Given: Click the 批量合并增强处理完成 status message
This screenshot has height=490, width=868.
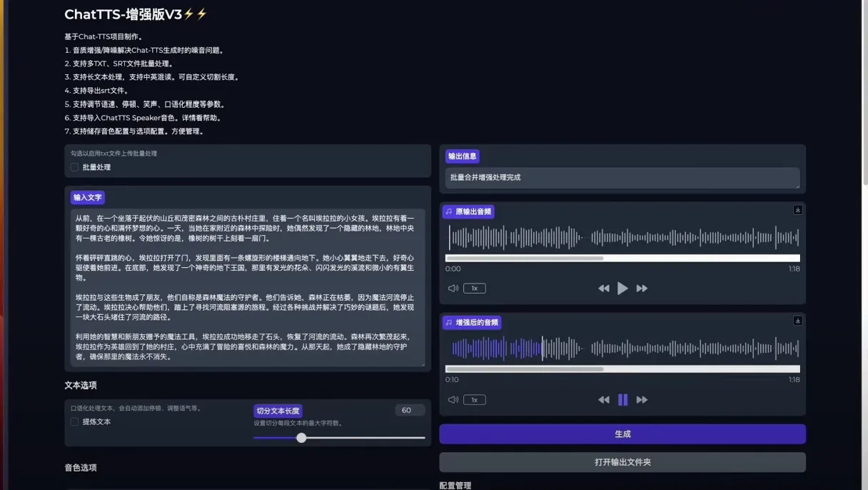Looking at the screenshot, I should pyautogui.click(x=485, y=177).
